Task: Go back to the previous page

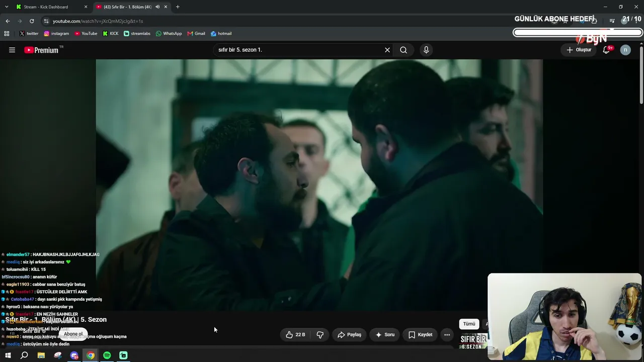Action: (x=8, y=21)
